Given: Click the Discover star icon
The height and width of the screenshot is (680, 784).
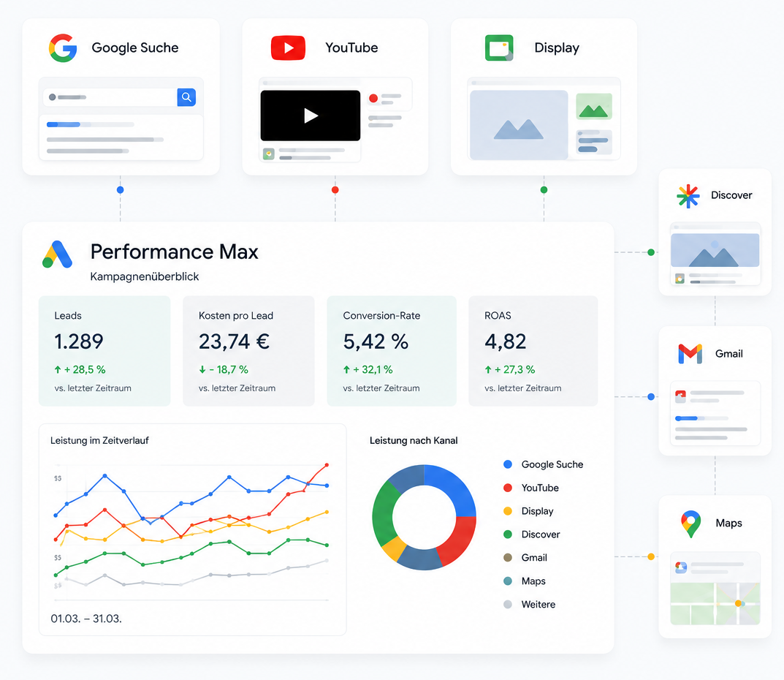Looking at the screenshot, I should pos(688,196).
